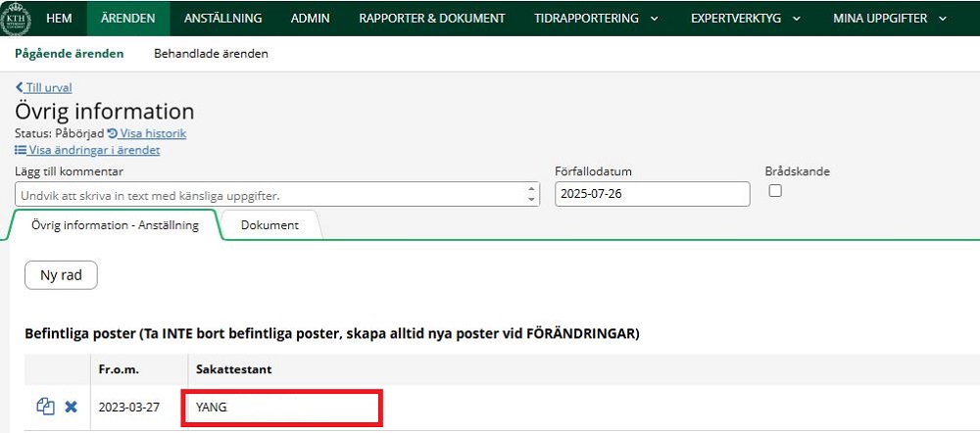Switch to the Dokument tab

tap(270, 225)
